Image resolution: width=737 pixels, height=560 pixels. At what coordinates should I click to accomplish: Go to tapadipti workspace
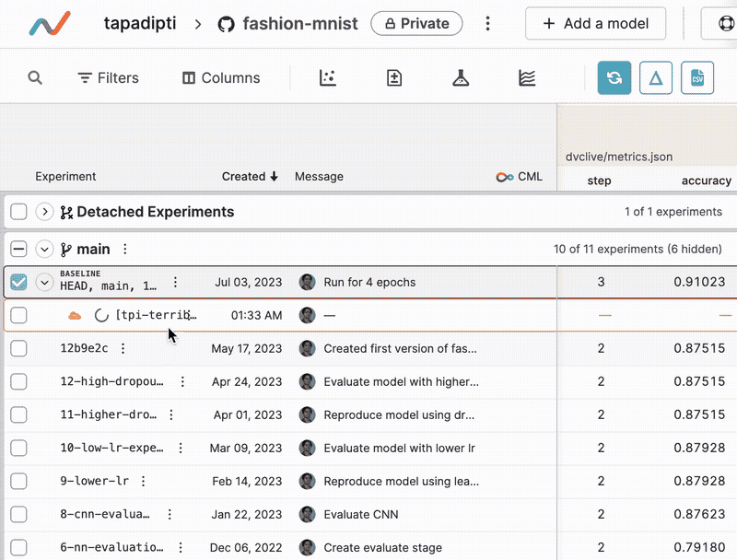tap(140, 23)
